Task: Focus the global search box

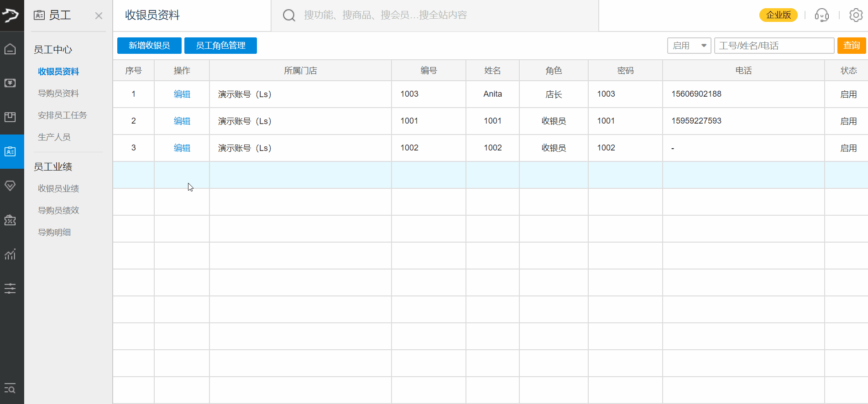Action: click(435, 16)
